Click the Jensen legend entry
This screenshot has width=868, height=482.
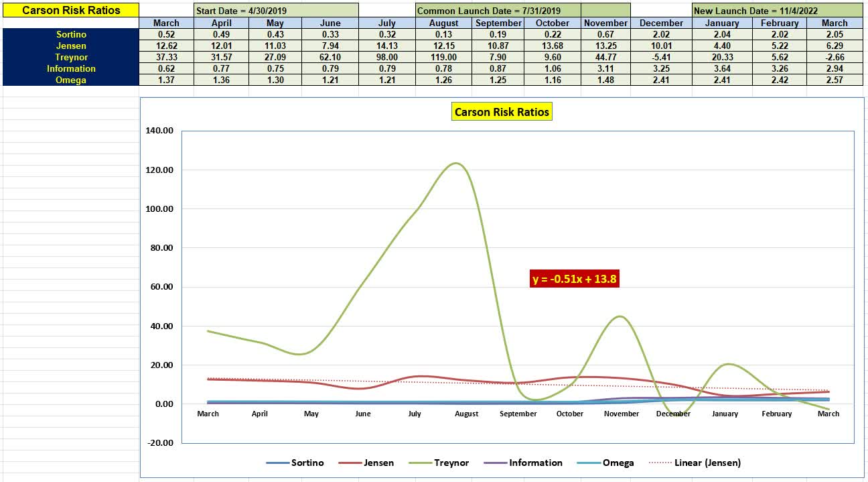coord(377,463)
